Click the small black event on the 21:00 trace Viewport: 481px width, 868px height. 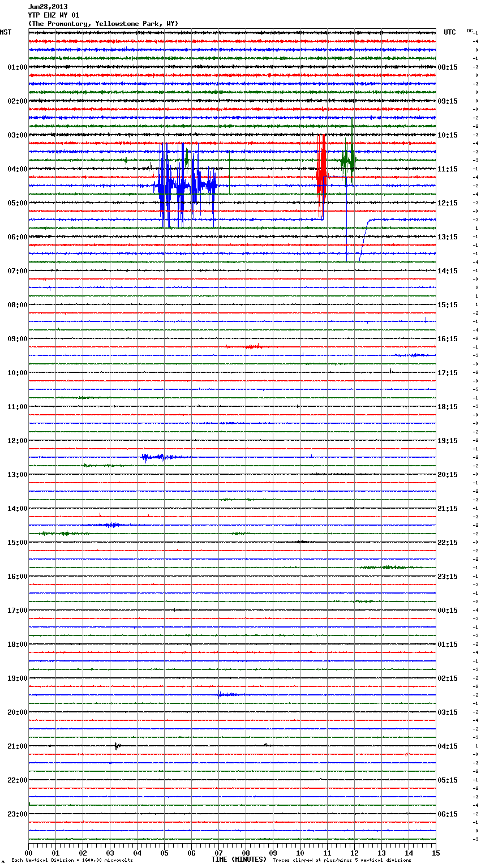click(x=117, y=746)
